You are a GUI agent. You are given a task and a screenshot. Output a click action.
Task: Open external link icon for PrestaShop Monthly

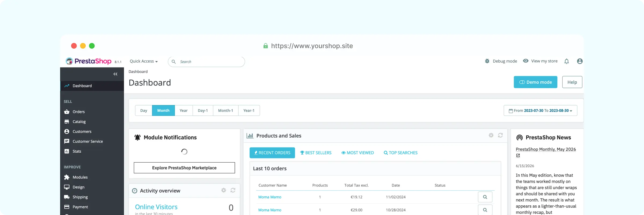518,155
